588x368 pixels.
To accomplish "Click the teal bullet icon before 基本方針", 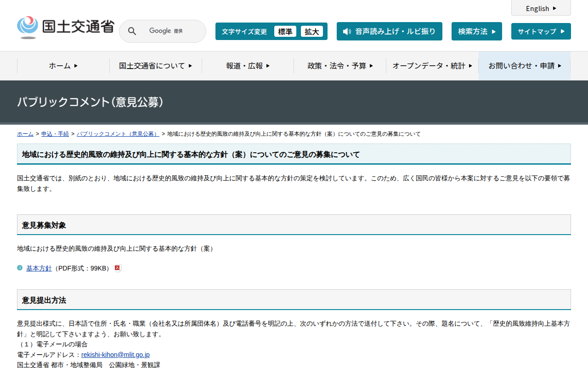I will click(20, 268).
